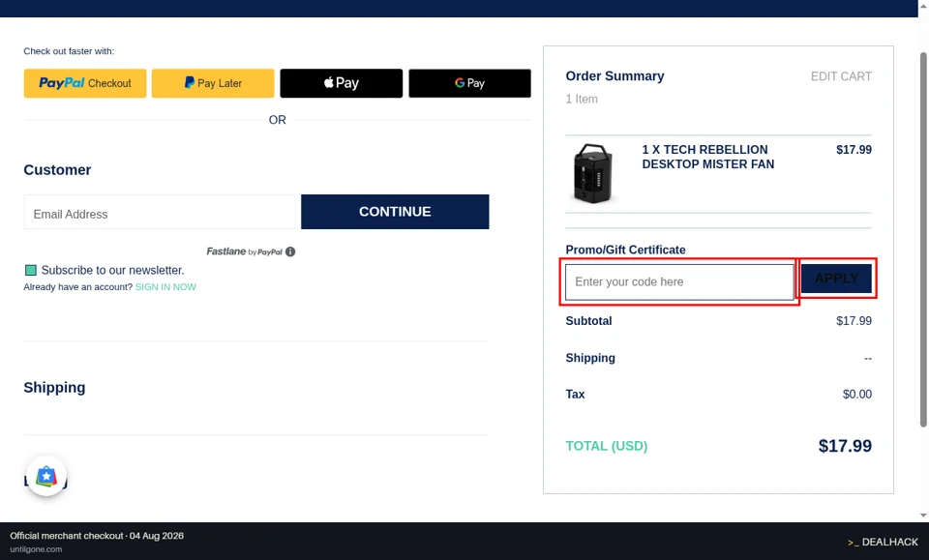Focus the Email Address field

click(160, 212)
